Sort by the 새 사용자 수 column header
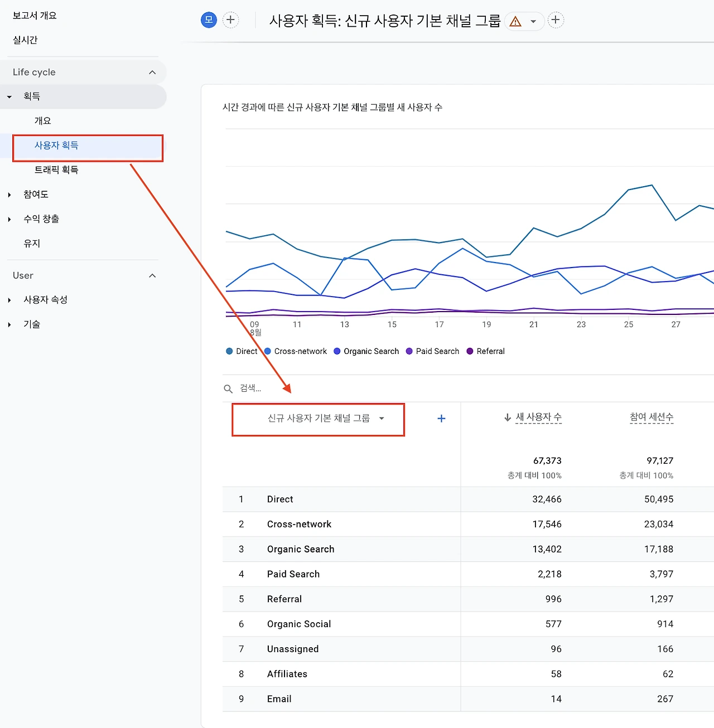 tap(538, 418)
